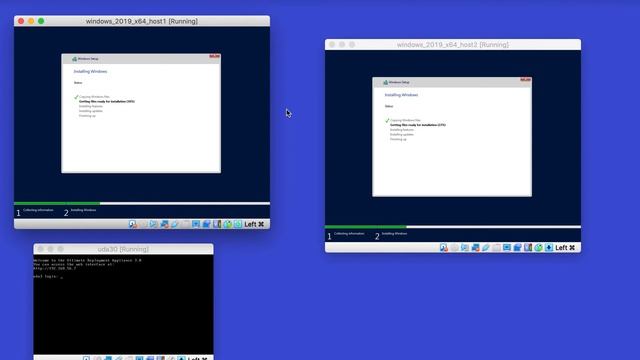Click 'Installing Windows' heading in host1 setup dialog
This screenshot has width=640, height=360.
(90, 71)
